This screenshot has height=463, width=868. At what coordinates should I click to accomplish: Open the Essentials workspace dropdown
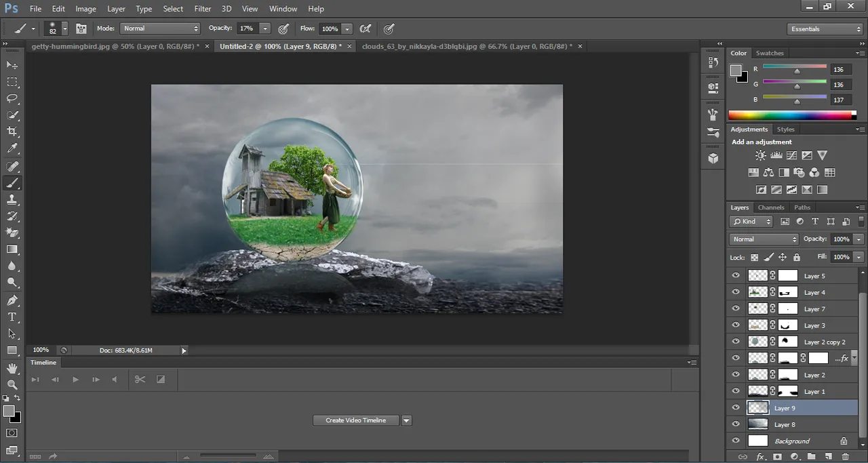[x=825, y=29]
